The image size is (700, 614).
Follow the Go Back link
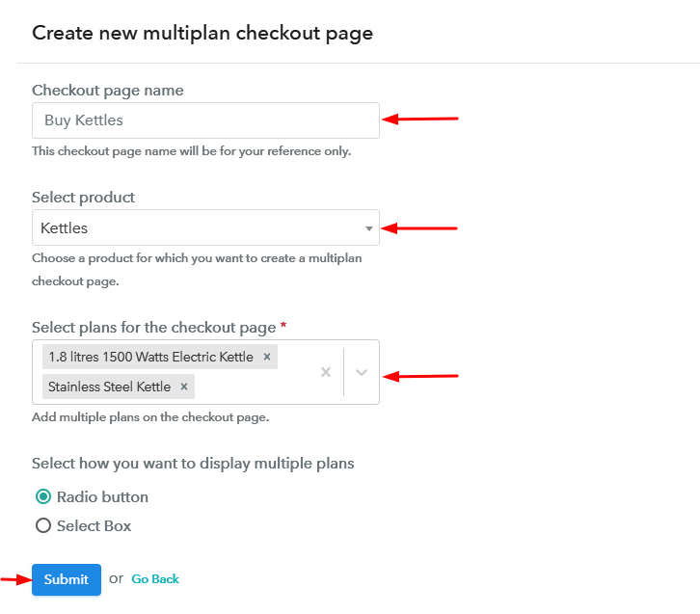tap(155, 579)
